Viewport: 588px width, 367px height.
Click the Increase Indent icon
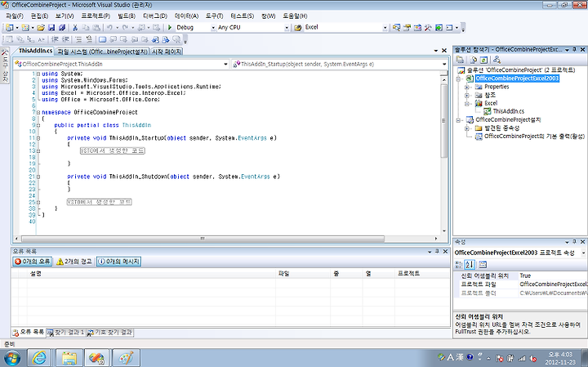tap(65, 39)
